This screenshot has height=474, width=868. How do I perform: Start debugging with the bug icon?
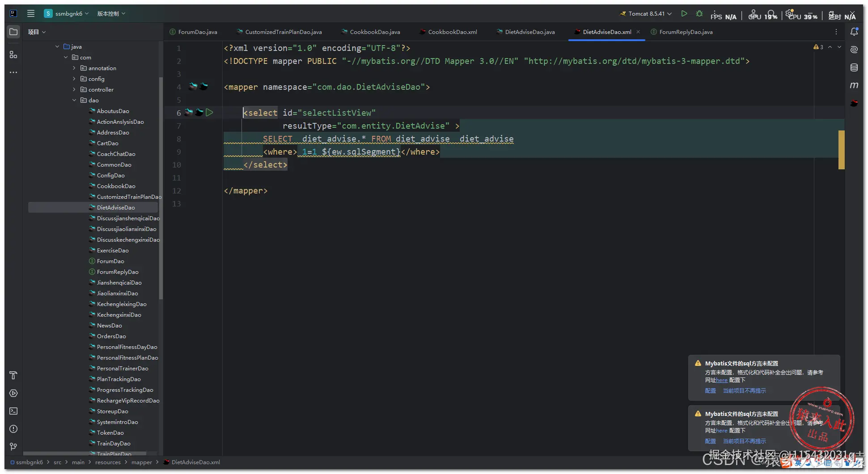699,14
